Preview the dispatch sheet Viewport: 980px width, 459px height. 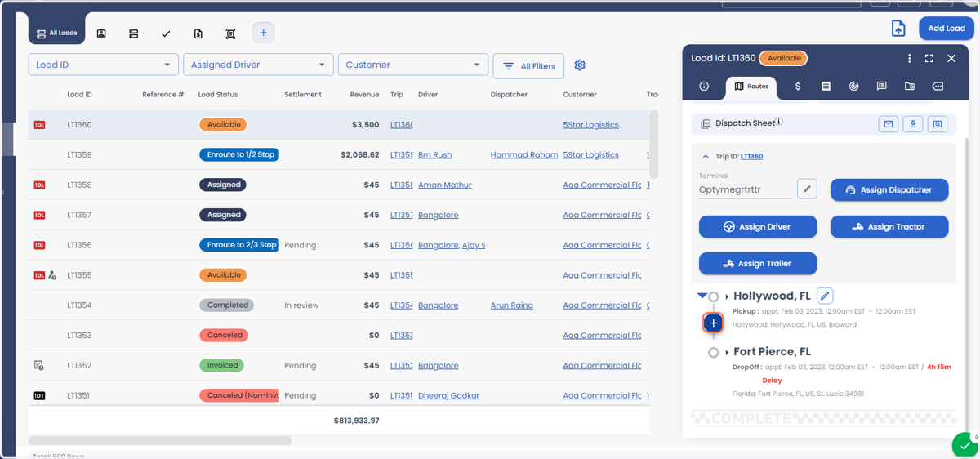click(x=938, y=124)
